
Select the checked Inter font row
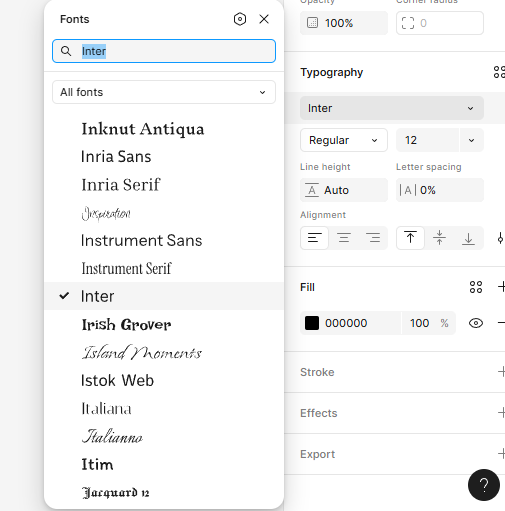(x=164, y=296)
